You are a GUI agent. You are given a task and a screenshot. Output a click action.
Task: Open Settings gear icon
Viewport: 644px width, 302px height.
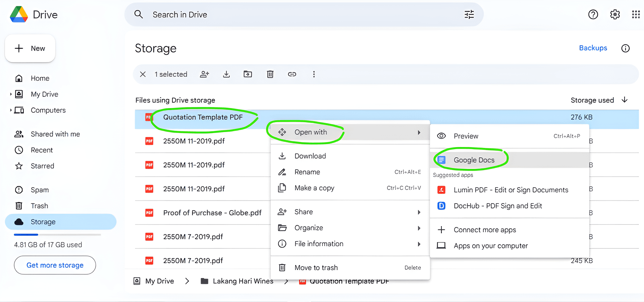(615, 14)
